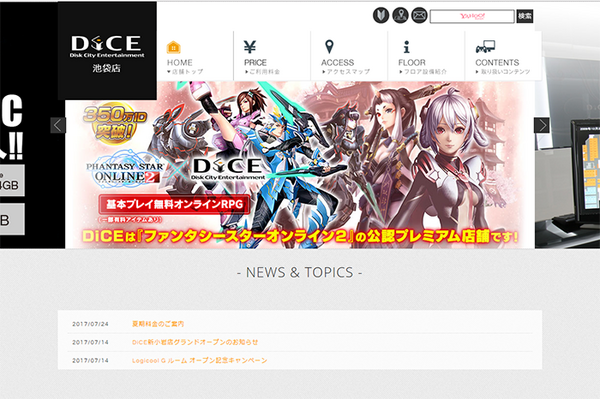The image size is (600, 399).
Task: Open the PRICE ご利用料金 menu item
Action: coord(272,56)
